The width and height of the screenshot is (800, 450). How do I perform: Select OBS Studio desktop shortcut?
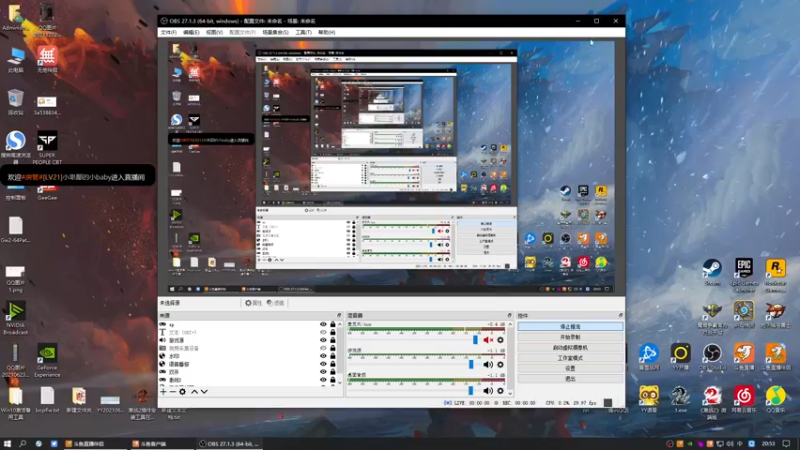pos(712,357)
